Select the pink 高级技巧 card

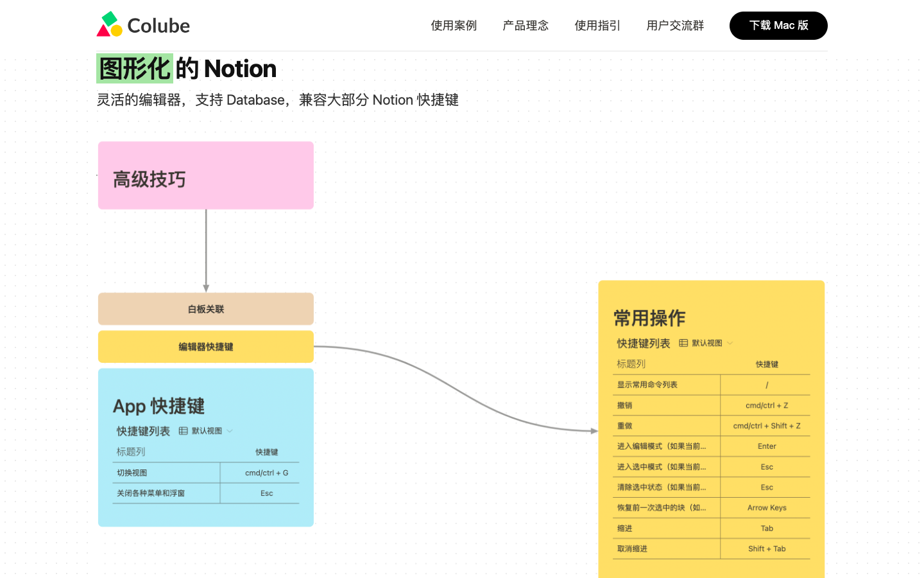[206, 175]
